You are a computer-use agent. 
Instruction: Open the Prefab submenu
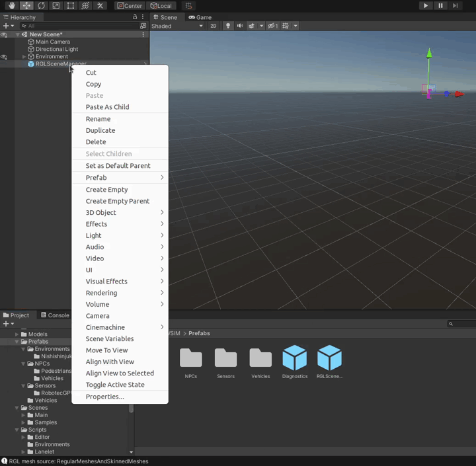click(120, 178)
